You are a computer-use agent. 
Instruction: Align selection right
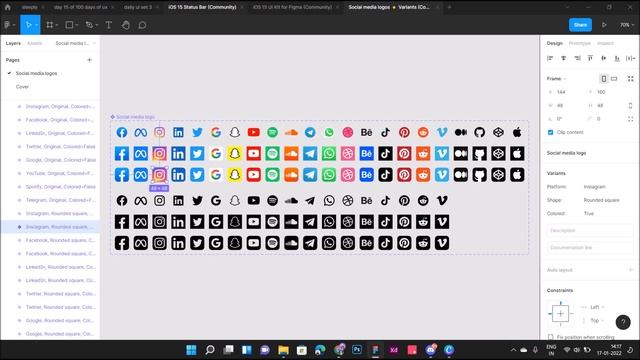[577, 58]
